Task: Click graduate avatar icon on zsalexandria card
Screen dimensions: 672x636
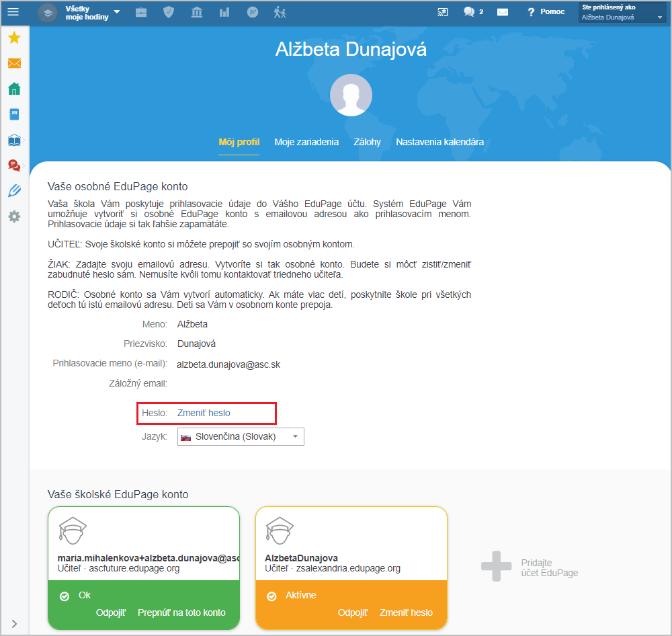Action: click(280, 531)
